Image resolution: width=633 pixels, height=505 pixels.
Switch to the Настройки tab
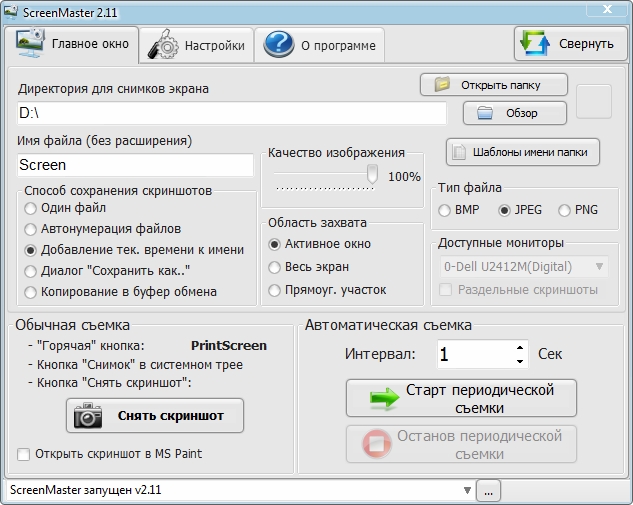[196, 45]
